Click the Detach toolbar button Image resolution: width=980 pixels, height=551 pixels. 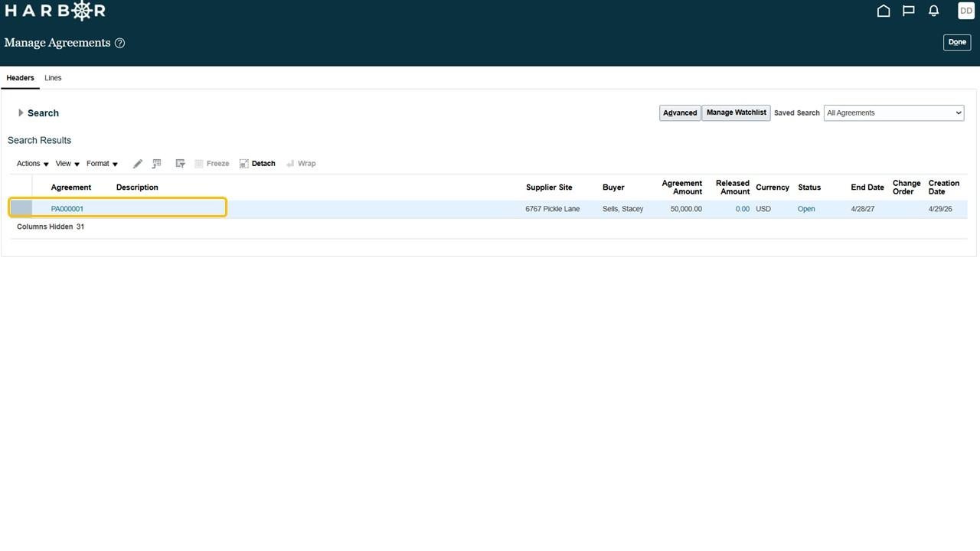point(257,164)
